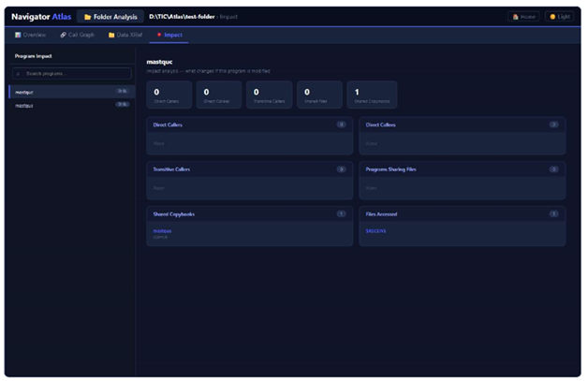This screenshot has height=381, width=588.
Task: Click the red Impact tab icon
Action: 159,35
